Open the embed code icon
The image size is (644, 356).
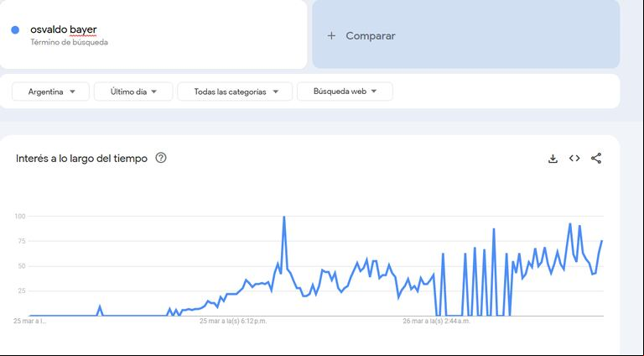click(574, 158)
